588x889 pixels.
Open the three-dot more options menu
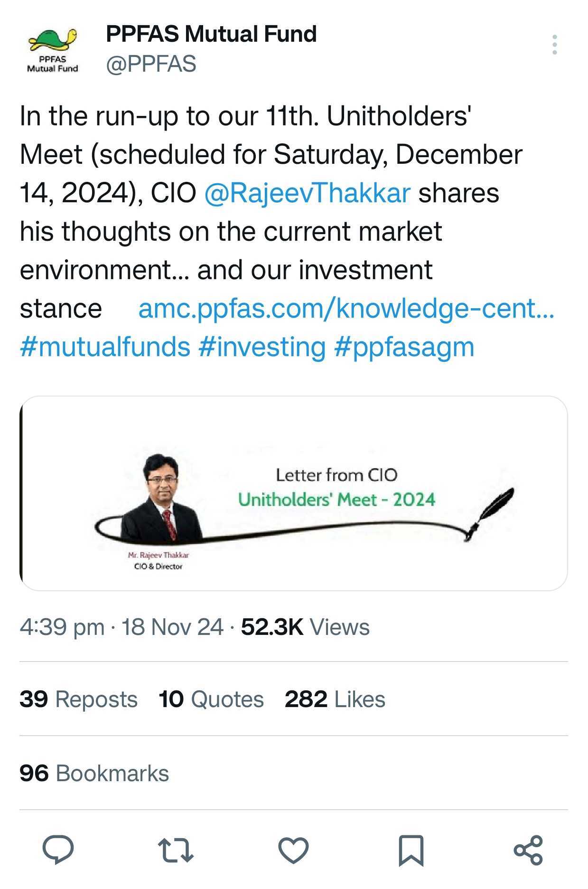[x=554, y=45]
